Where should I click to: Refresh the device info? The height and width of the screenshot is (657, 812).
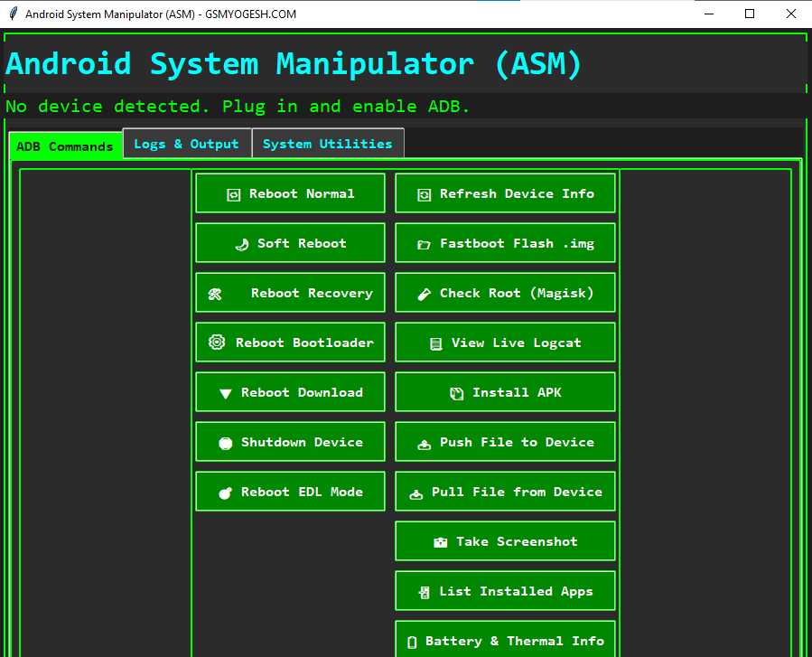[x=504, y=192]
